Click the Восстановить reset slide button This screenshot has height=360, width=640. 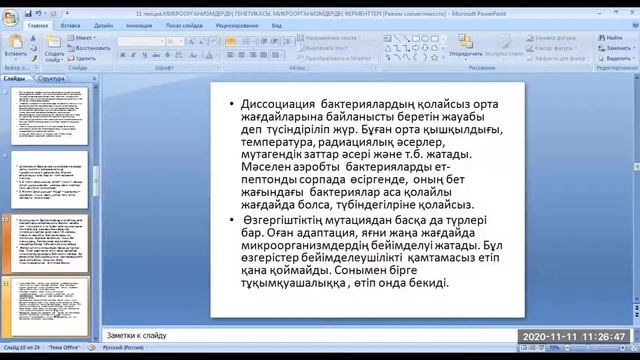89,48
